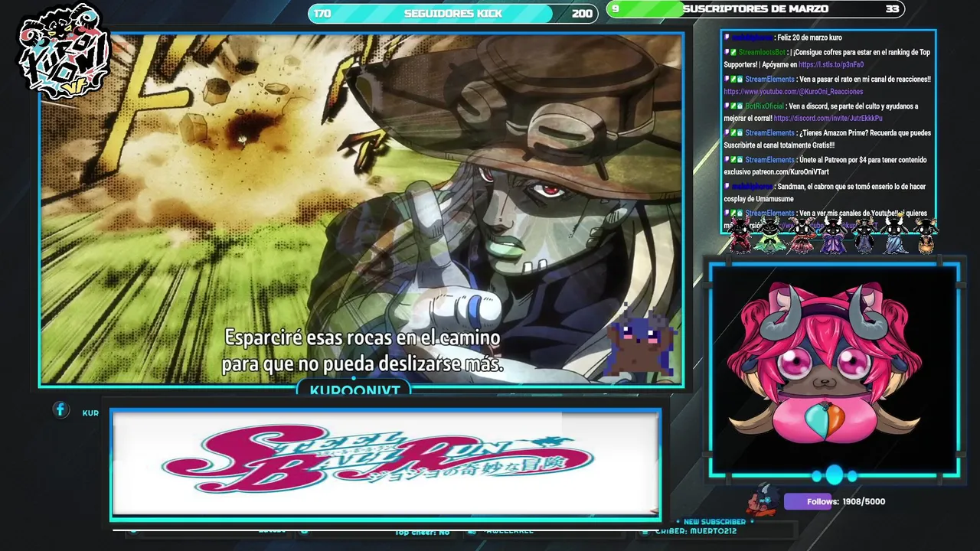The height and width of the screenshot is (551, 980).
Task: Click StreamElements name on the Amazon Prime message
Action: tap(769, 133)
